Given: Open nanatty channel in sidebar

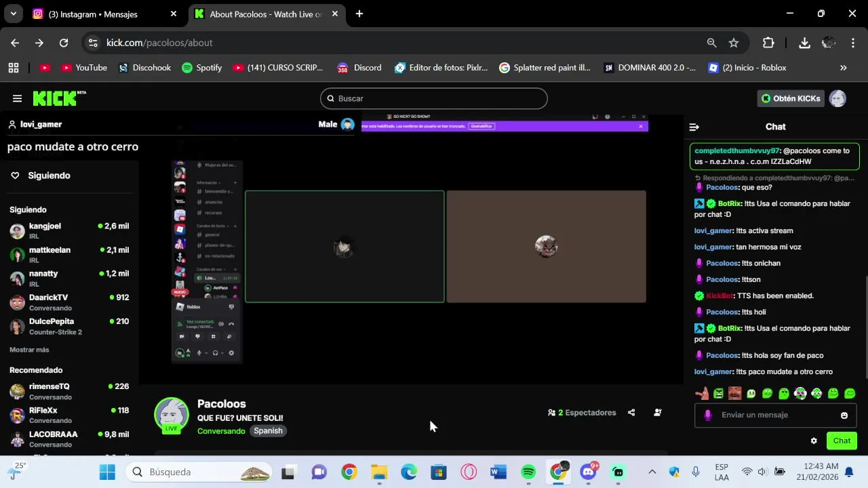Looking at the screenshot, I should [69, 278].
